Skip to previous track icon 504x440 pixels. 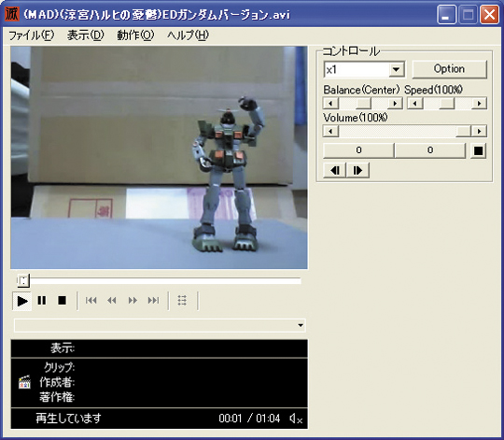click(x=91, y=301)
